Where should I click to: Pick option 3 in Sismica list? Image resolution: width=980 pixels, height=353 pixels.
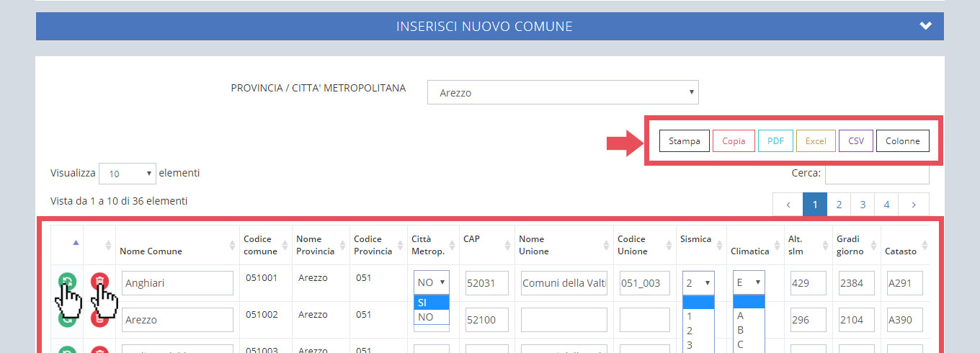click(698, 344)
